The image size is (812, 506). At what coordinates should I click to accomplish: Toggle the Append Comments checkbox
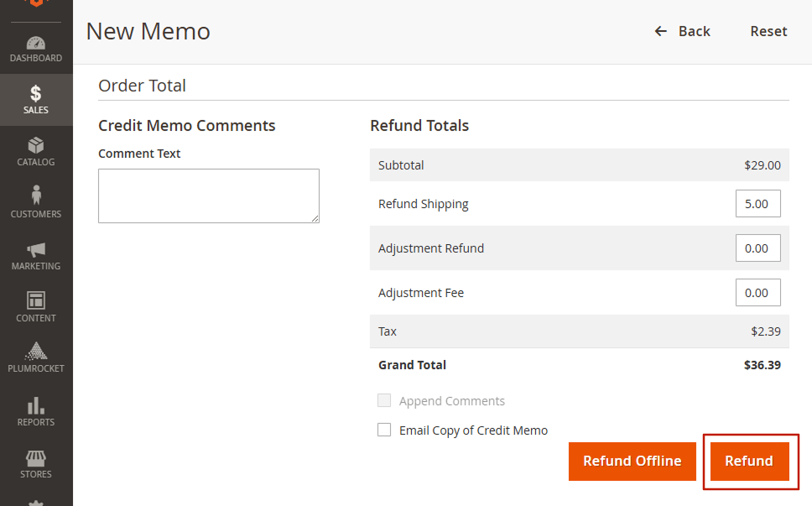point(384,401)
